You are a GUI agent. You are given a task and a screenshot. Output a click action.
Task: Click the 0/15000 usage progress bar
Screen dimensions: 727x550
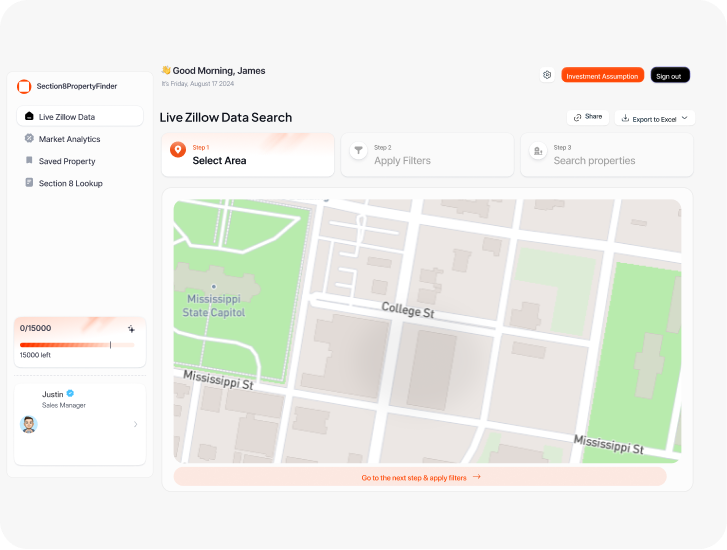[79, 345]
